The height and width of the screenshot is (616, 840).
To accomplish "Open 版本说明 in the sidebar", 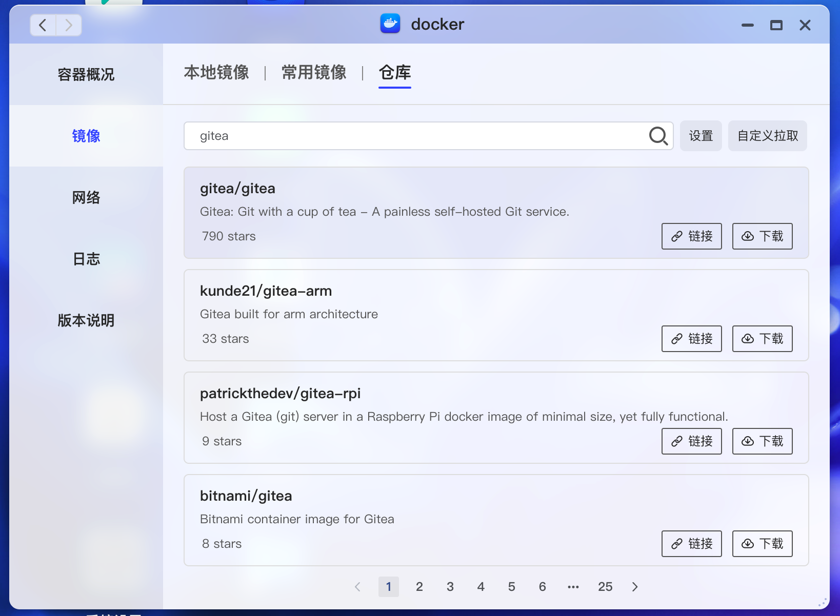I will click(x=86, y=320).
